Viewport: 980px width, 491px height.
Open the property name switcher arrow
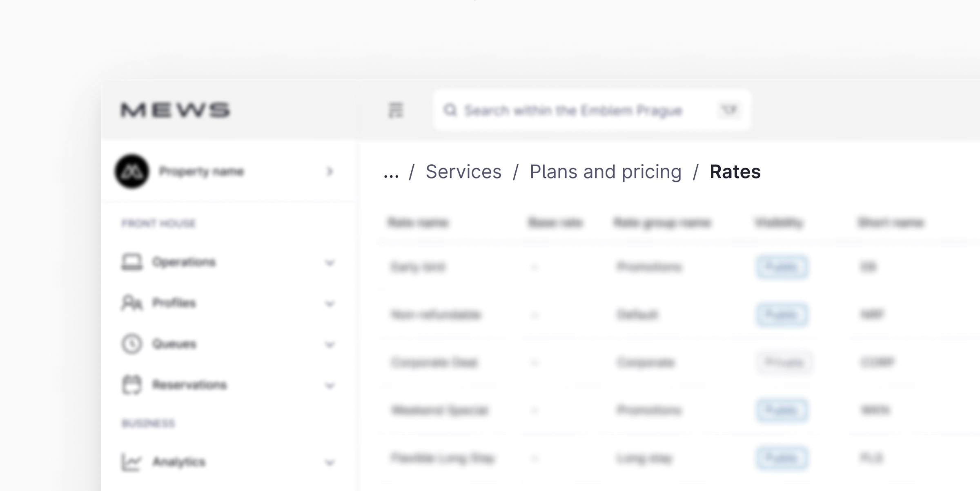point(330,172)
